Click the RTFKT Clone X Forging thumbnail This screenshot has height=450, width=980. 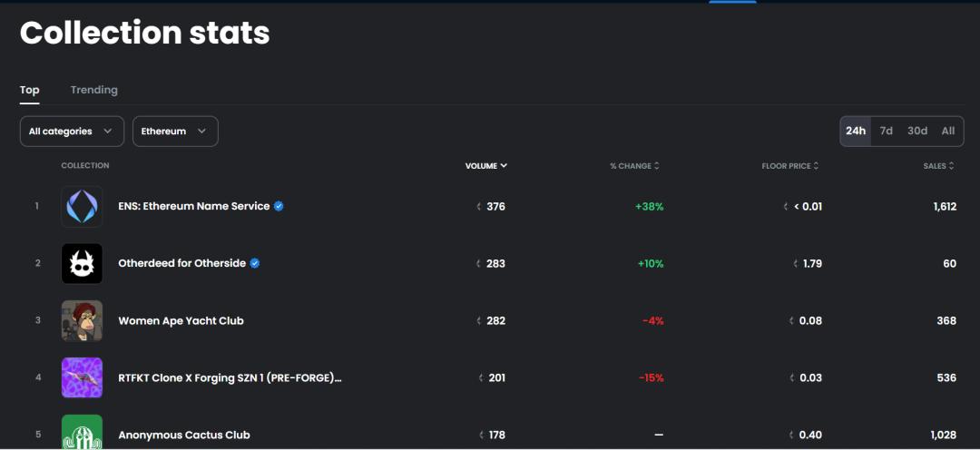(x=82, y=377)
